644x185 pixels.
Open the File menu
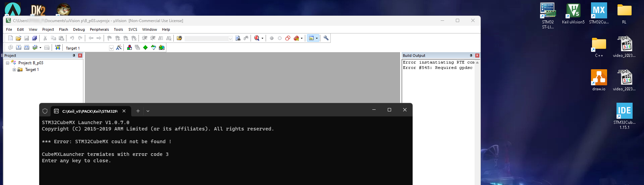pyautogui.click(x=9, y=29)
